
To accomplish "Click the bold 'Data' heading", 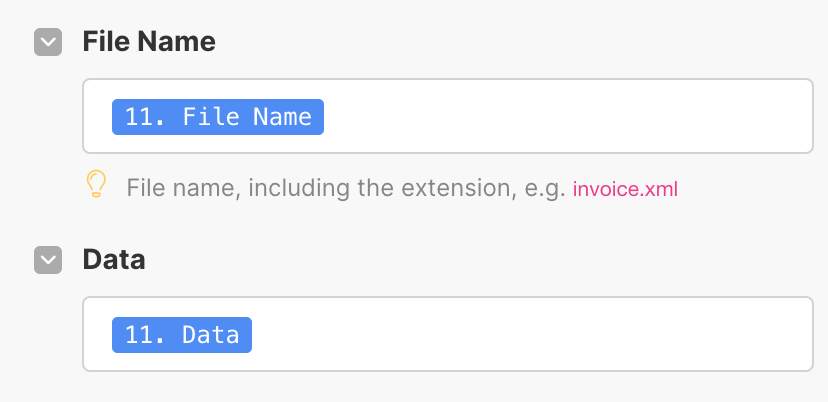I will 114,260.
